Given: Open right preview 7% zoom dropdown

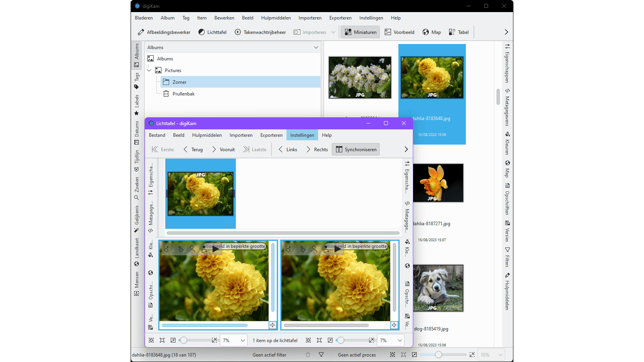Looking at the screenshot, I should (x=391, y=340).
